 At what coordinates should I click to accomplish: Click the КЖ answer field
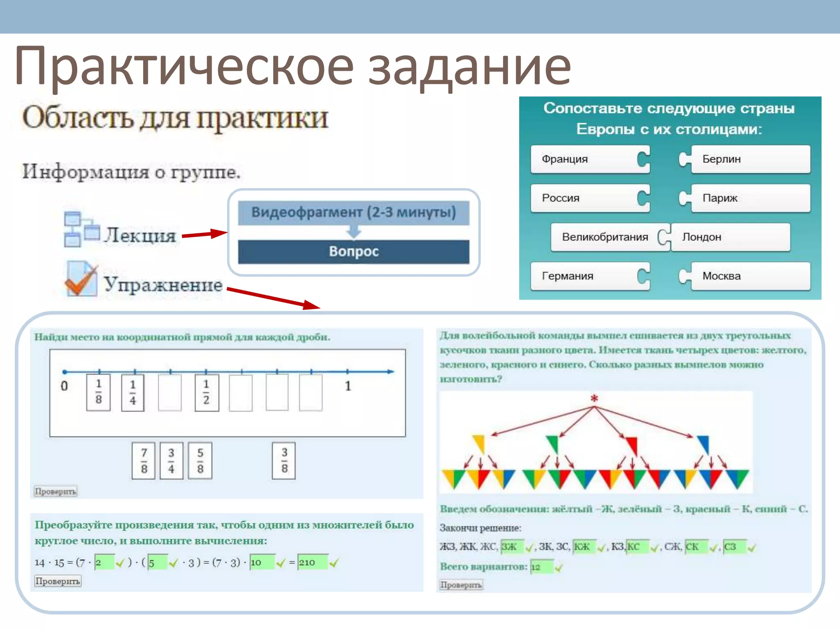point(584,546)
